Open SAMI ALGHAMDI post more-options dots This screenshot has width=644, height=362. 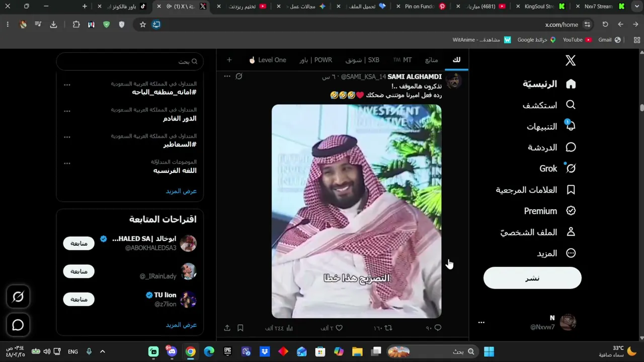pyautogui.click(x=227, y=76)
